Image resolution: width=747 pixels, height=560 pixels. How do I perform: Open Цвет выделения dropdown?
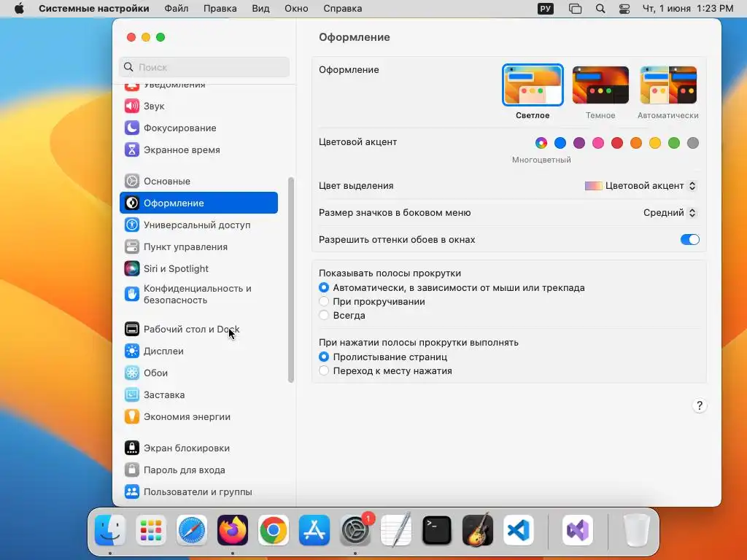pos(640,186)
